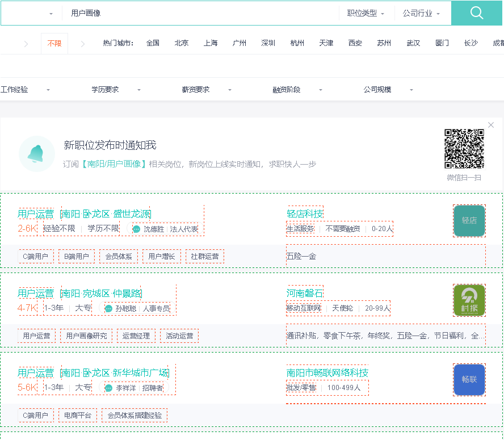
Task: Open the 村振 green company logo
Action: [469, 300]
